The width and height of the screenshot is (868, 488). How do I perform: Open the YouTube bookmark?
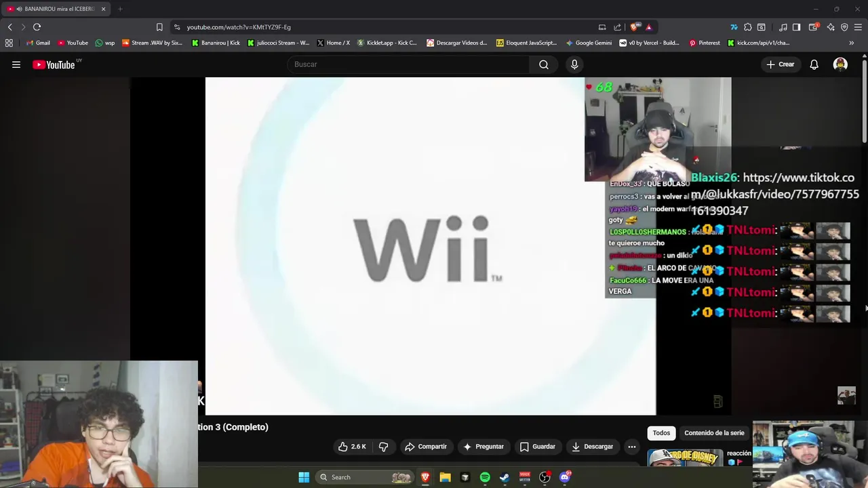click(x=73, y=43)
